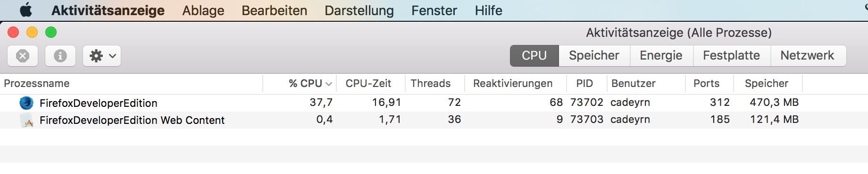
Task: Sort processes by CPU-Zeit column
Action: tap(368, 83)
